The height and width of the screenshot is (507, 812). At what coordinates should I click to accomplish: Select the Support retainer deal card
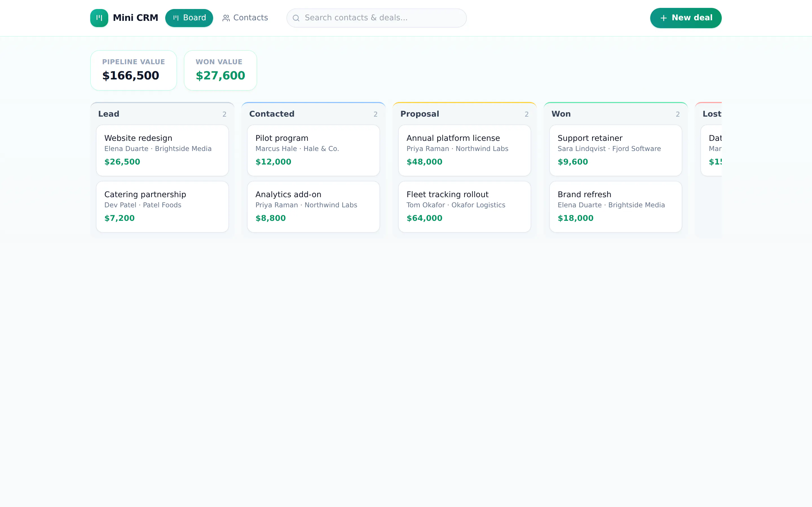pyautogui.click(x=615, y=151)
